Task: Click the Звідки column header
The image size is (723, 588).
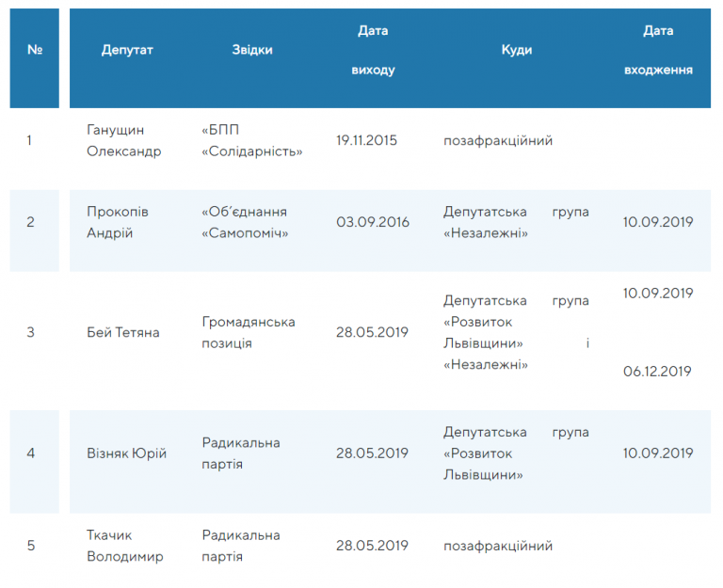Action: point(252,50)
